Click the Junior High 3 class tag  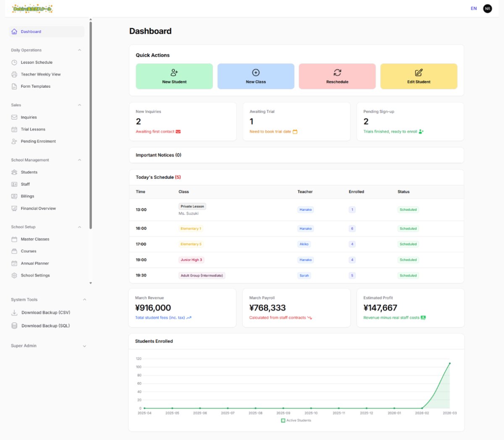tap(191, 260)
